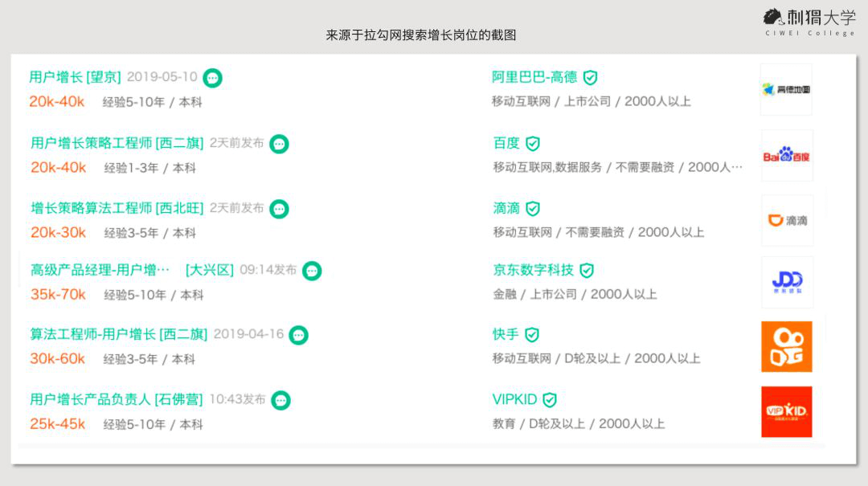Click the 刺猬大学 logo
This screenshot has height=486, width=868.
(x=809, y=22)
